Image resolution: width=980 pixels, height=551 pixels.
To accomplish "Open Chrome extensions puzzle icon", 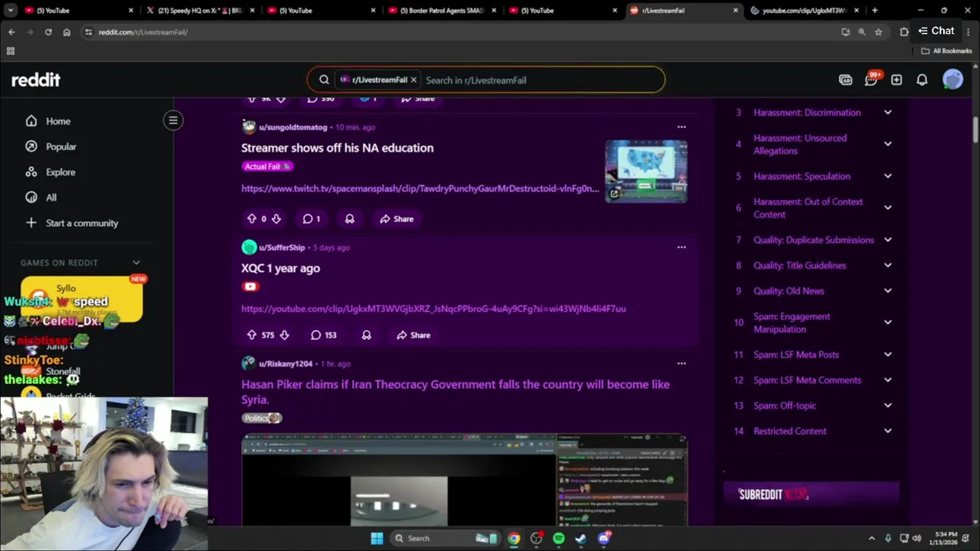I will [904, 32].
